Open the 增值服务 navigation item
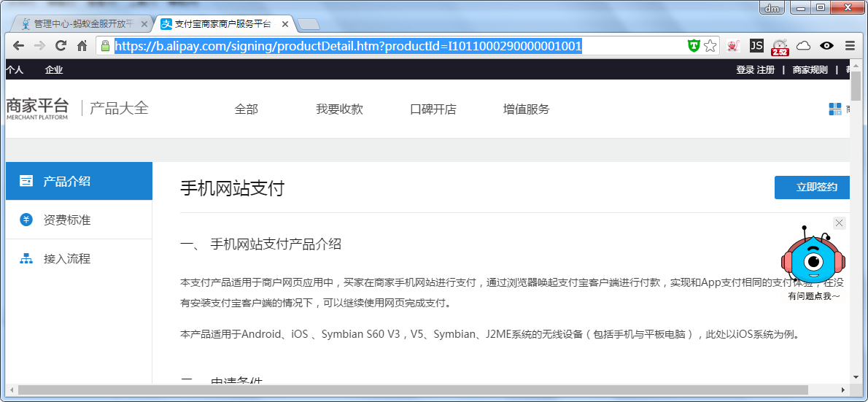The image size is (868, 402). pyautogui.click(x=527, y=109)
